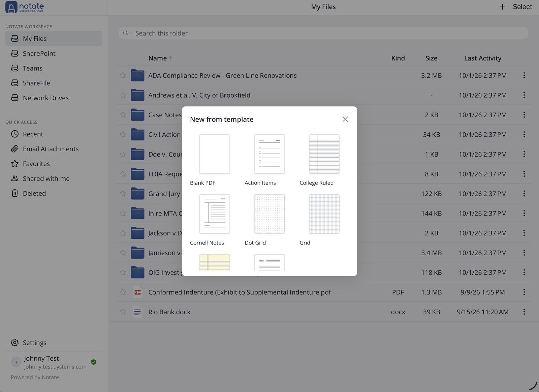This screenshot has height=392, width=539.
Task: Favorite star for ADA Compliance Review folder
Action: [123, 75]
